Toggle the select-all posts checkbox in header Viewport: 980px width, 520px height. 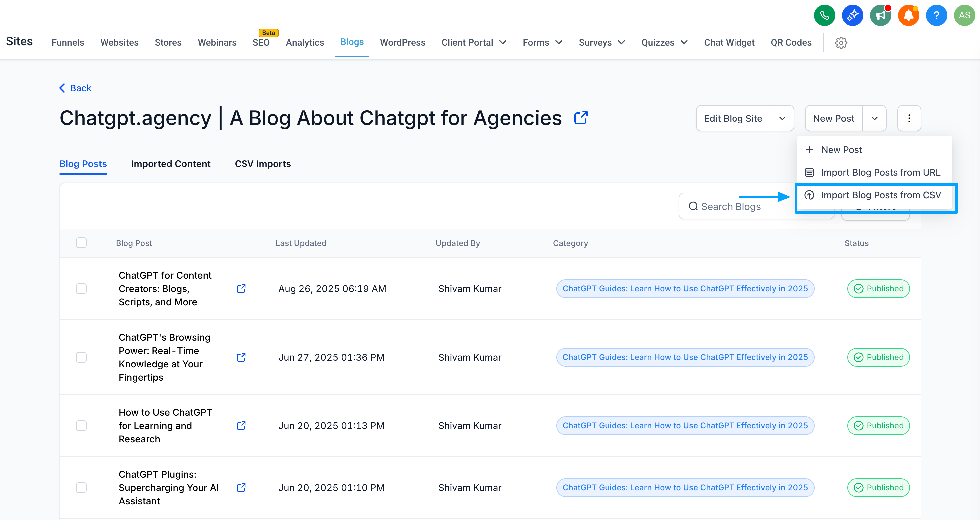pyautogui.click(x=81, y=243)
